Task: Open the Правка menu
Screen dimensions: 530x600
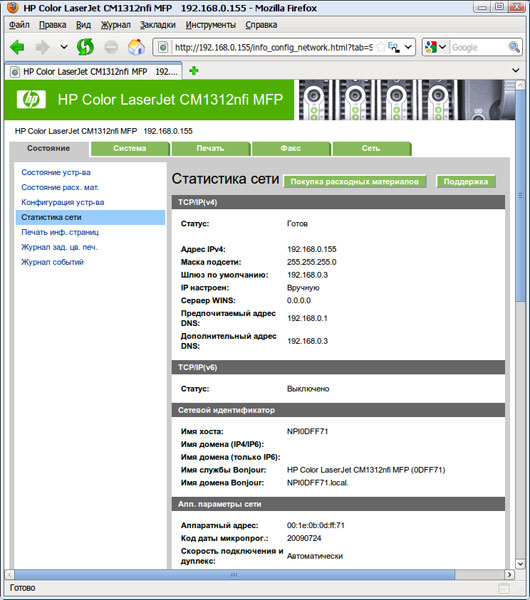Action: [x=52, y=25]
